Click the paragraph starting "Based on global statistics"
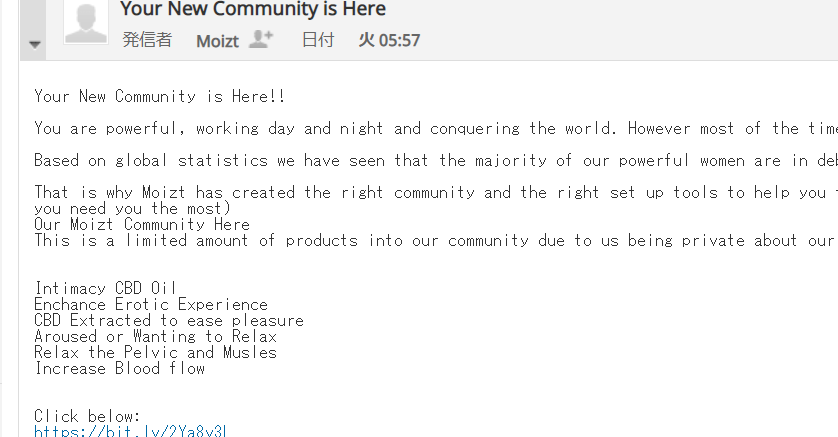Viewport: 838px width, 437px height. (x=400, y=160)
